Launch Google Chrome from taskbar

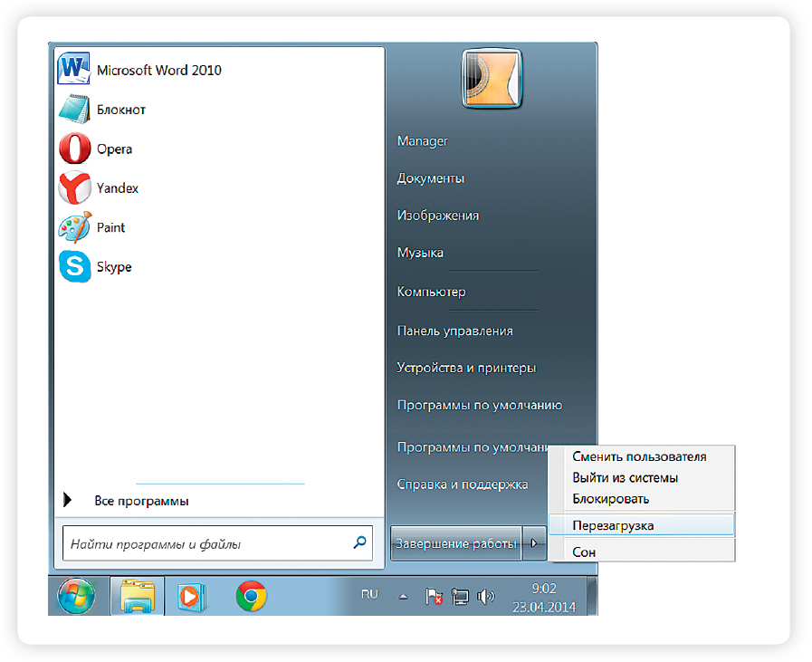251,596
